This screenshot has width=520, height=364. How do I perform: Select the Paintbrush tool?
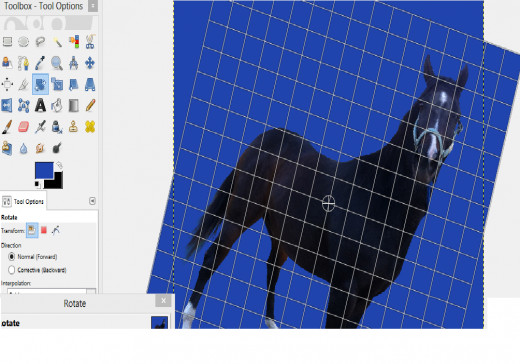point(7,127)
